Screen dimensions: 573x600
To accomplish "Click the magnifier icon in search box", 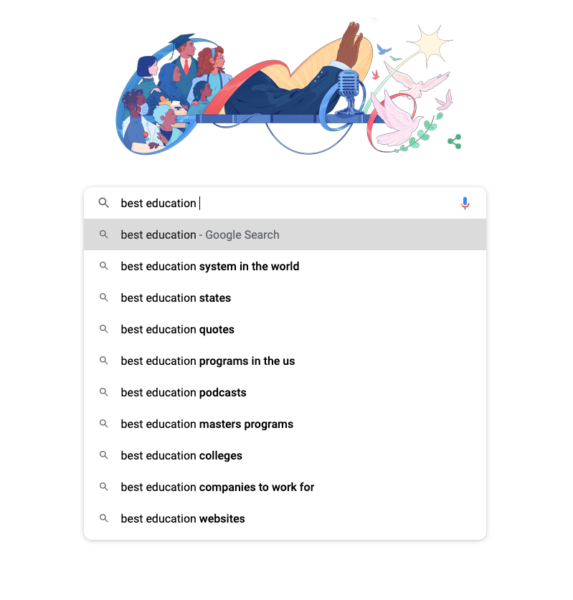I will pyautogui.click(x=103, y=203).
